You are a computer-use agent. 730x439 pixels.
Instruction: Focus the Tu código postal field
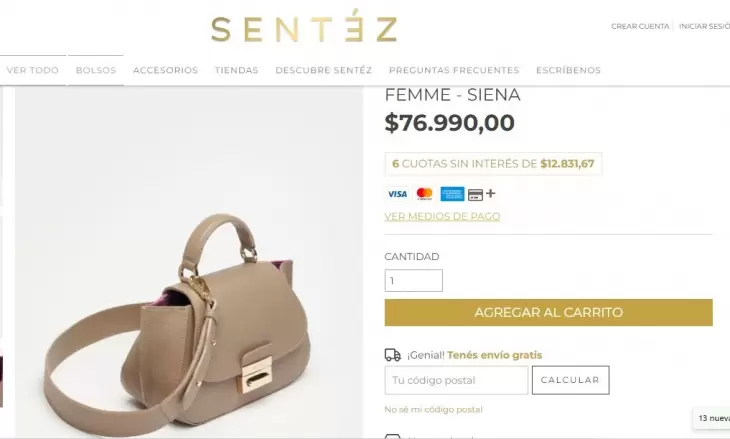coord(456,380)
